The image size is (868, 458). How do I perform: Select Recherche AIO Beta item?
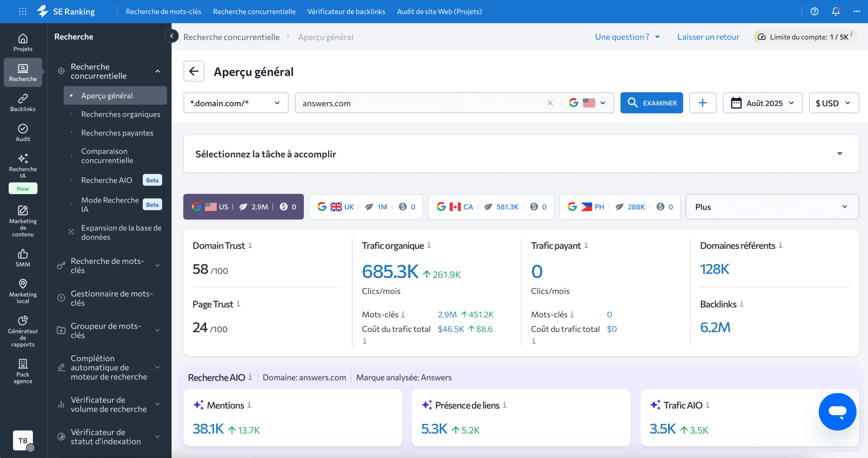115,180
